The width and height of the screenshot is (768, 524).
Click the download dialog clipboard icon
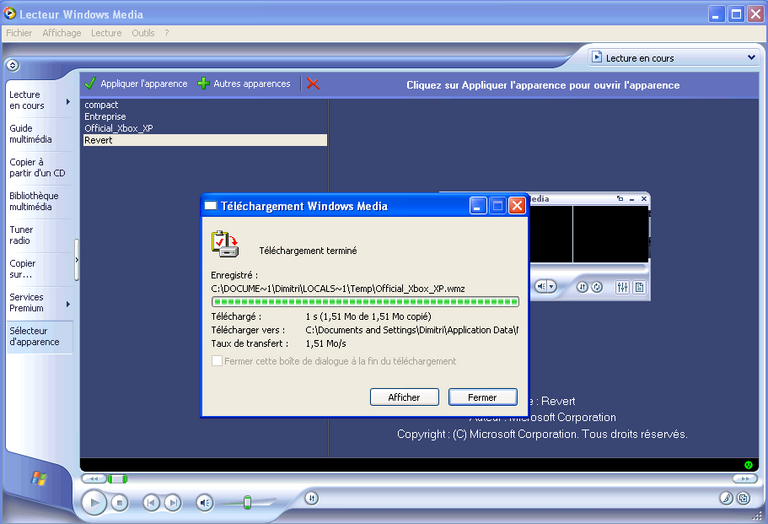click(x=225, y=244)
